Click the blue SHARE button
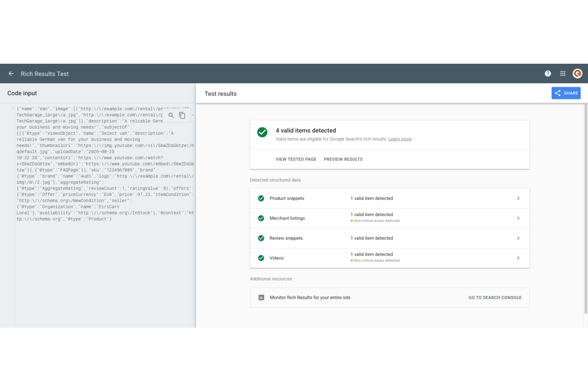Viewport: 588px width, 392px height. point(566,93)
